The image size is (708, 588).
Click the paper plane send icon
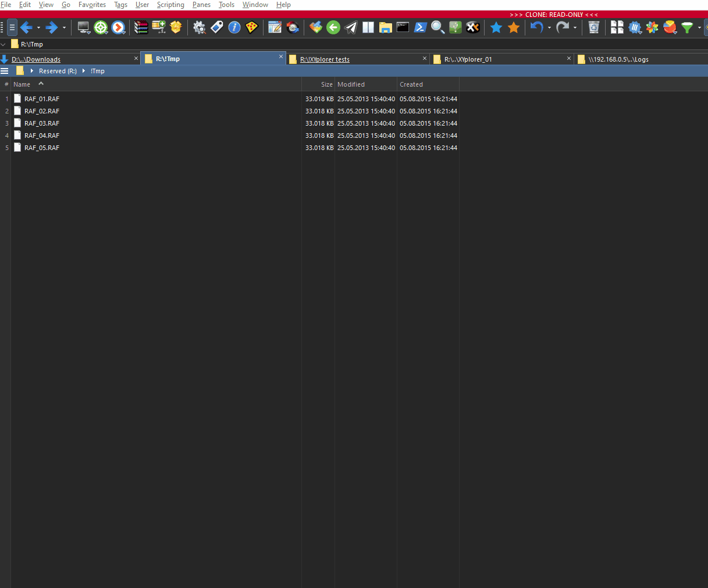coord(350,27)
